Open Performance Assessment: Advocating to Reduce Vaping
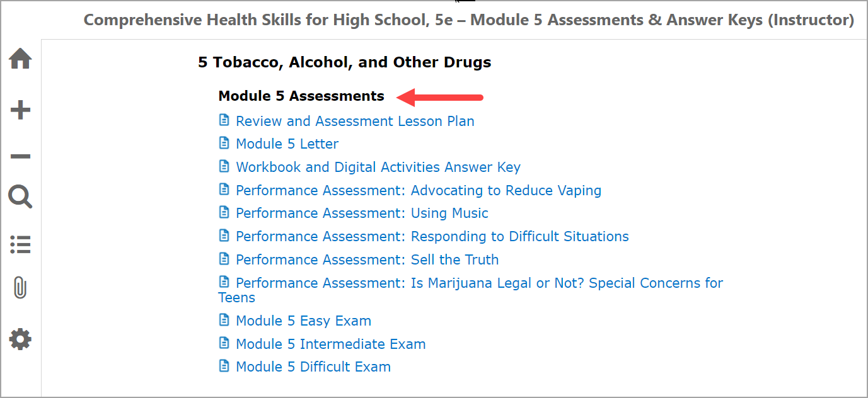Viewport: 868px width, 398px height. coord(419,190)
